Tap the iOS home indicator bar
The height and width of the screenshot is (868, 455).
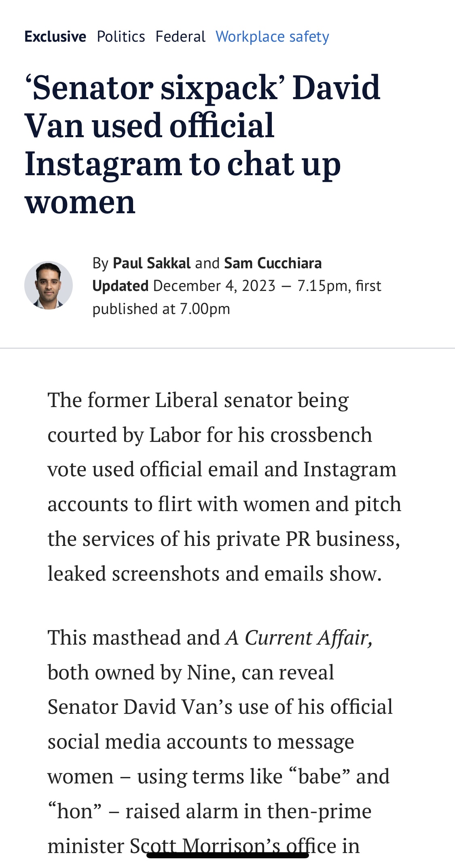pyautogui.click(x=227, y=855)
